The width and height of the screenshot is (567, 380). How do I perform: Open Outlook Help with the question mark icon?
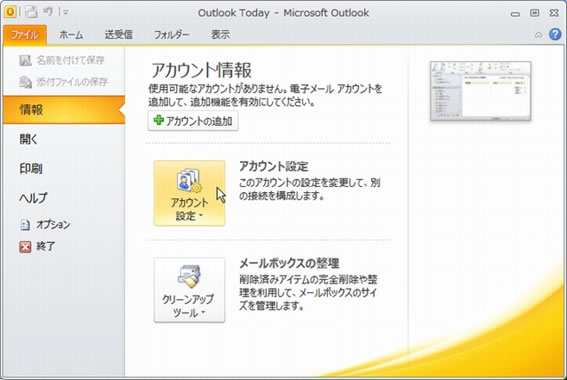[555, 34]
